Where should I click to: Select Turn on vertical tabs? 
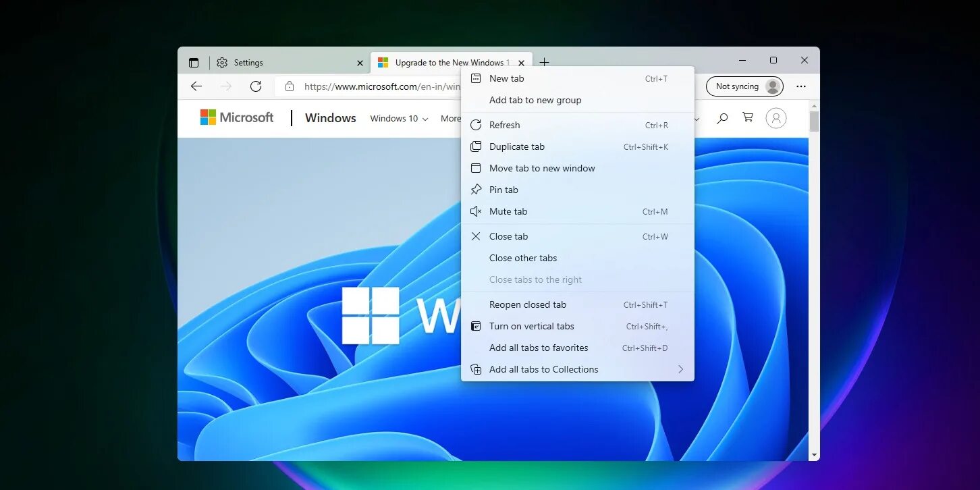[578, 327]
